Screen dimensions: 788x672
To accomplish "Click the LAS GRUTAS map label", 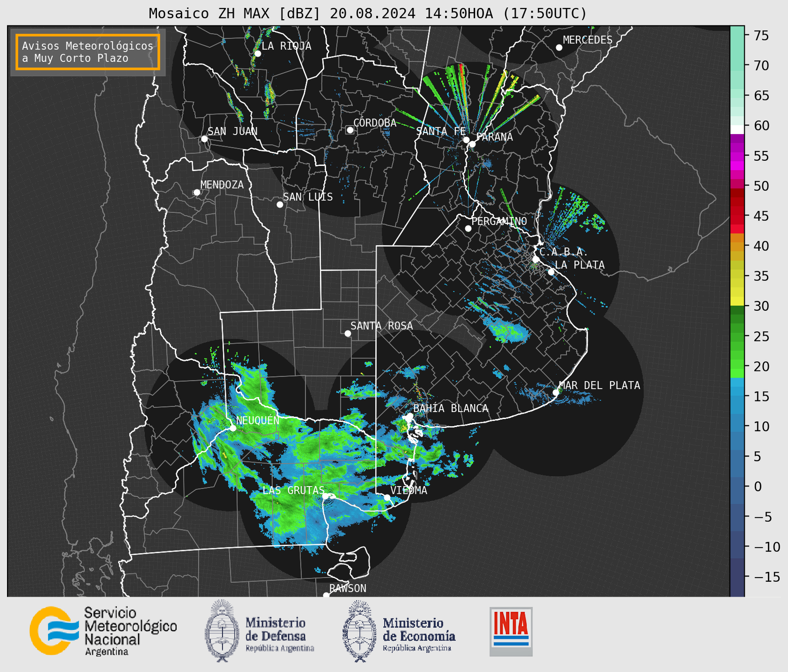I will tap(293, 490).
